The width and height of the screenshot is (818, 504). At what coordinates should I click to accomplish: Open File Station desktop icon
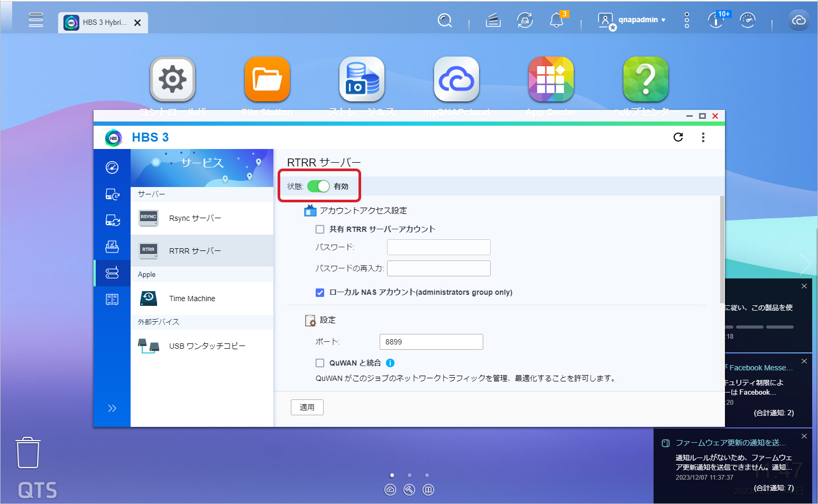coord(268,79)
